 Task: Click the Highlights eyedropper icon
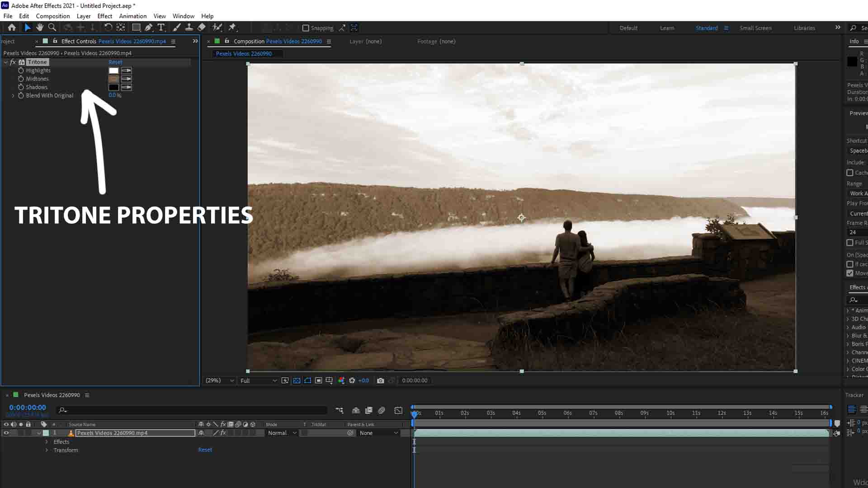127,70
